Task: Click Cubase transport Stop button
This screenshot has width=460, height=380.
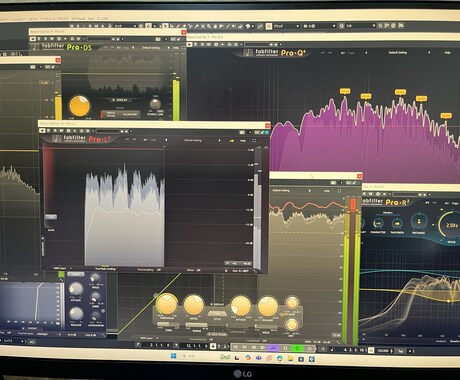Action: point(286,348)
